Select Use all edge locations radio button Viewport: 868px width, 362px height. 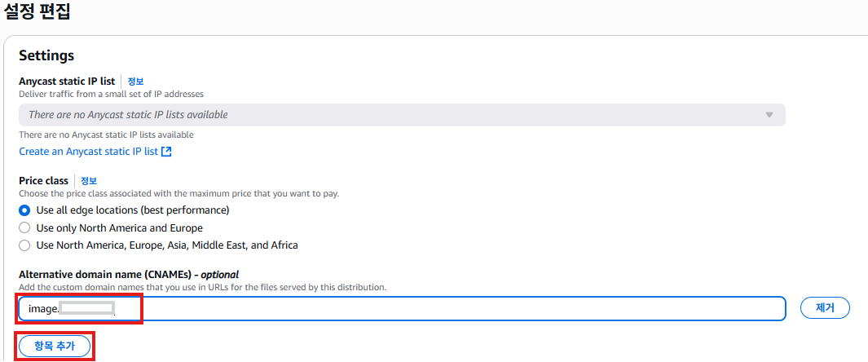click(x=24, y=210)
